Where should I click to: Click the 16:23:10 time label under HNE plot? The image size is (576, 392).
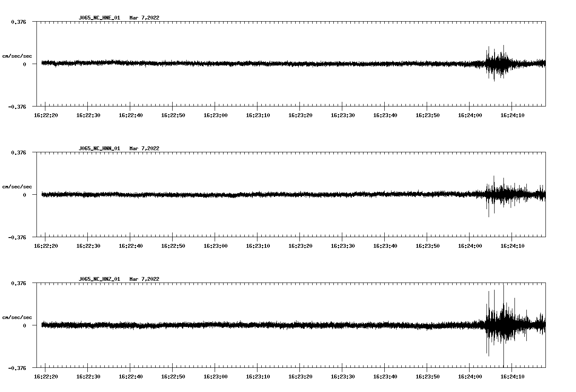[x=258, y=115]
